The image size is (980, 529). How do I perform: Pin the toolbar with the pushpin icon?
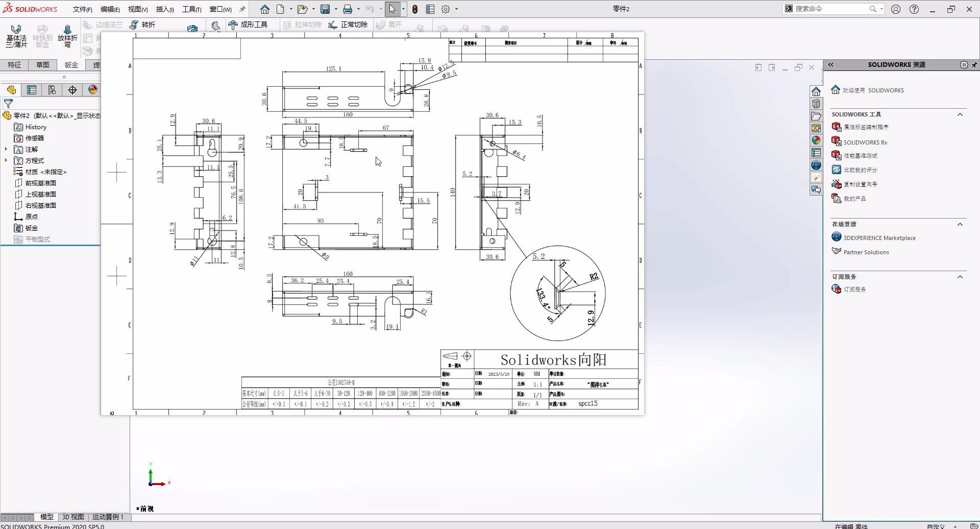pyautogui.click(x=242, y=9)
